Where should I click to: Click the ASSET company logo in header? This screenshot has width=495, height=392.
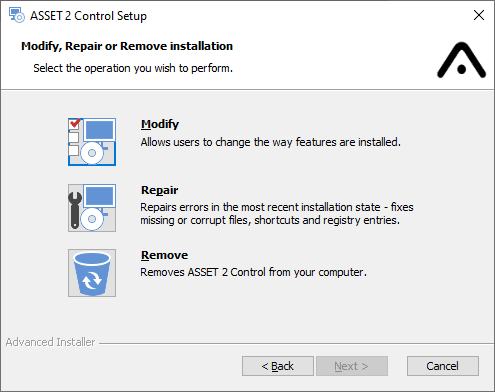(x=461, y=60)
